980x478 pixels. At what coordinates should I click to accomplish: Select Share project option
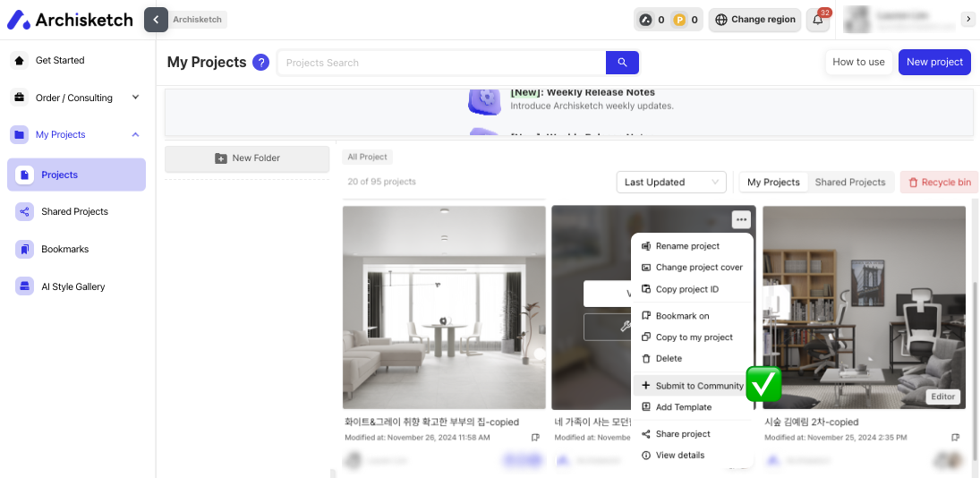pos(693,434)
